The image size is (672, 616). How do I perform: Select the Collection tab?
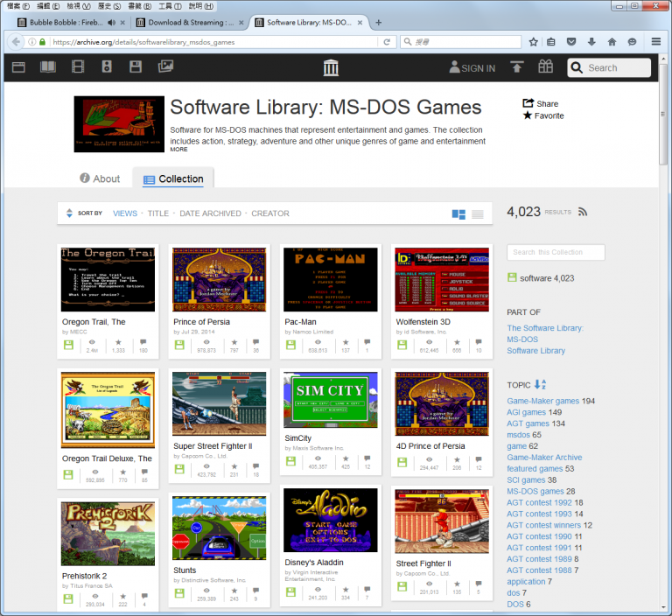pyautogui.click(x=173, y=178)
